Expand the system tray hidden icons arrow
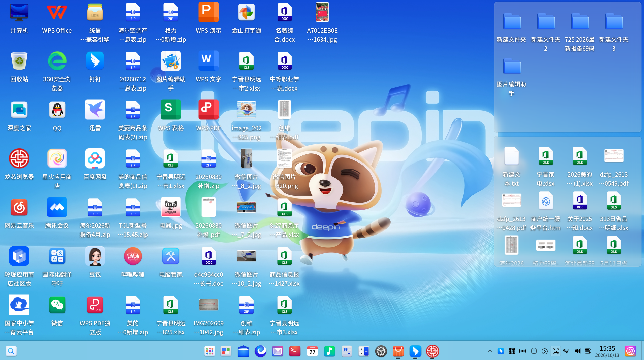This screenshot has height=360, width=644. tap(490, 351)
